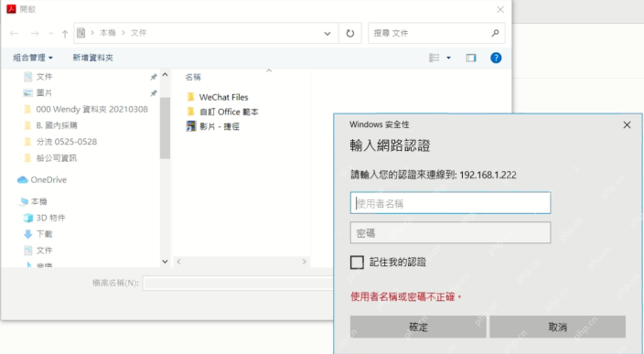This screenshot has width=644, height=354.
Task: Close the 開啟 dialog window
Action: tap(500, 9)
